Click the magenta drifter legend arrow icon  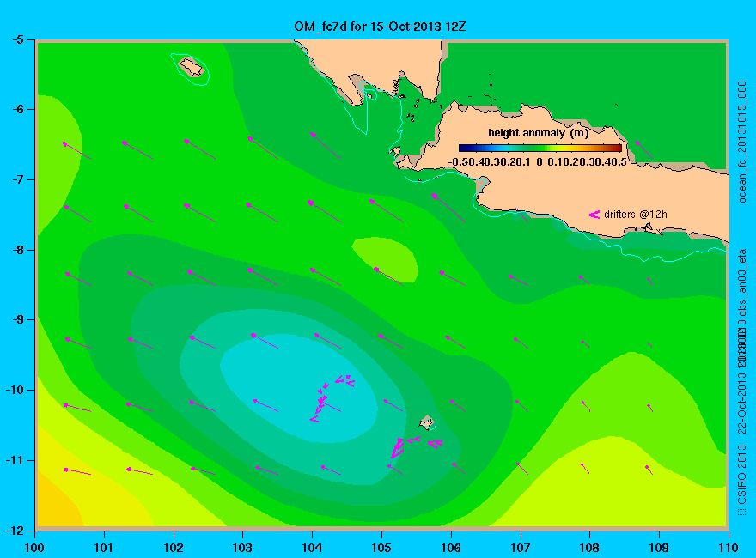pyautogui.click(x=594, y=215)
